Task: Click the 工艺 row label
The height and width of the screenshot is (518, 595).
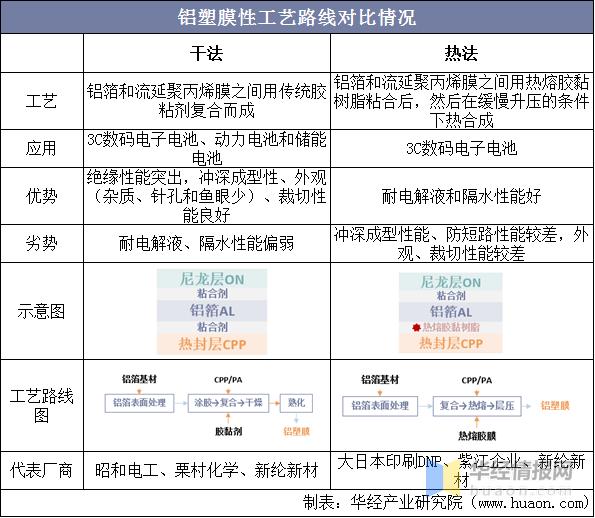Action: 41,101
